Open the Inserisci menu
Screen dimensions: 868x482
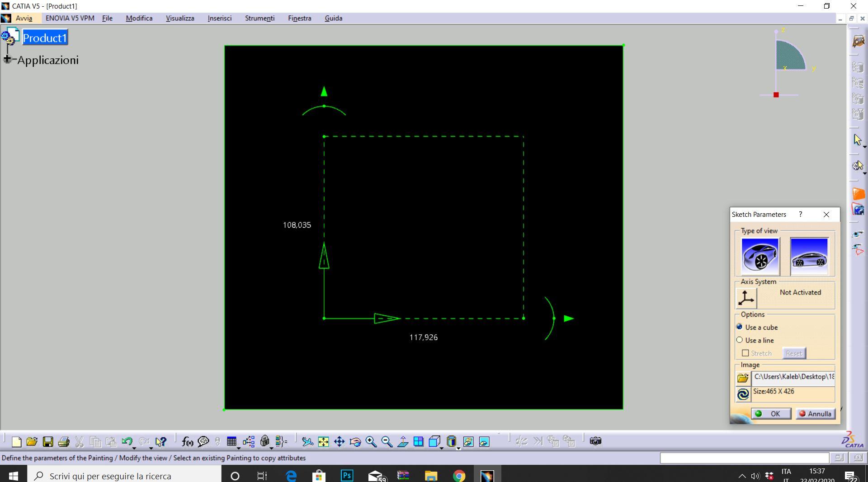(x=219, y=18)
